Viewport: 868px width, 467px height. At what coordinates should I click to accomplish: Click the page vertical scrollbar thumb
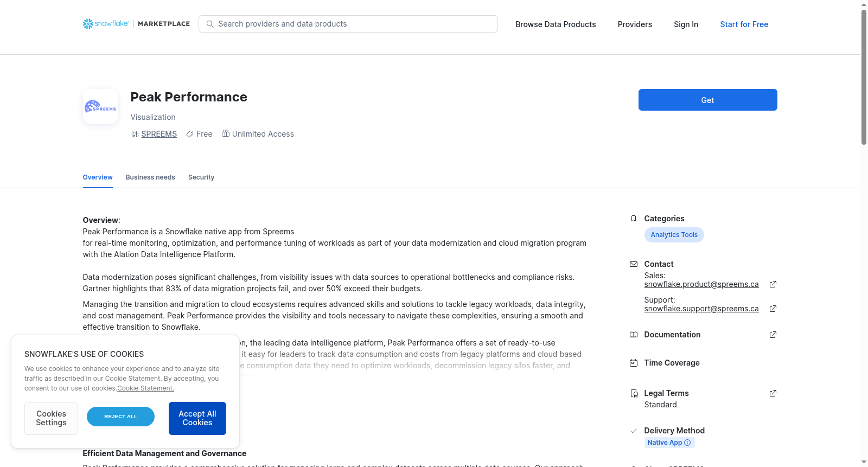coord(864,77)
